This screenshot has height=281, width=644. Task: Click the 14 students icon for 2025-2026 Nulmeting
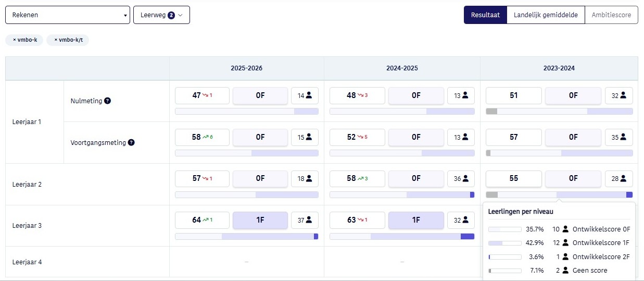(x=309, y=95)
